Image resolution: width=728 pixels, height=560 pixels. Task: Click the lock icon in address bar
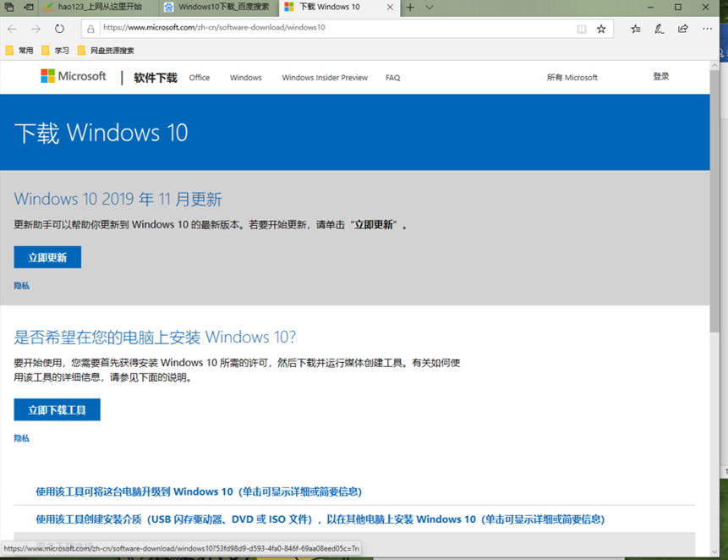tap(91, 29)
